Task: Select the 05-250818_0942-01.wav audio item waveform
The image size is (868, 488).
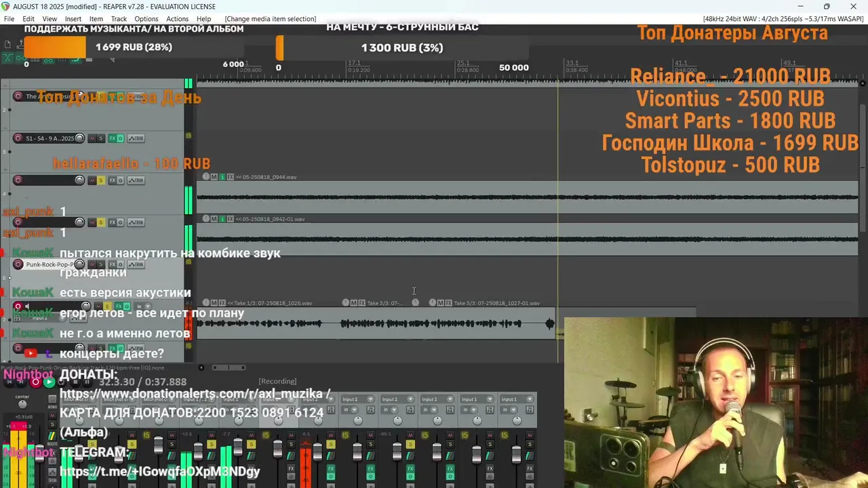Action: (527, 239)
